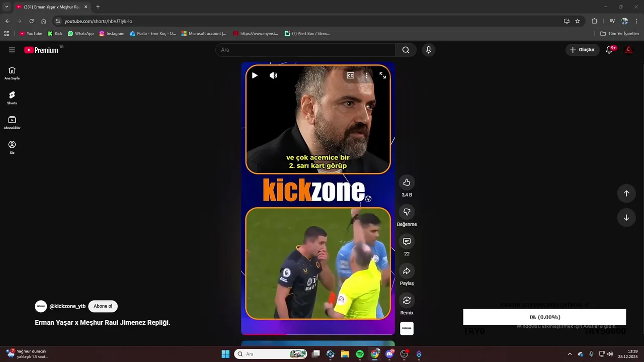The height and width of the screenshot is (362, 644).
Task: Like the Short with thumbs up
Action: pyautogui.click(x=407, y=183)
